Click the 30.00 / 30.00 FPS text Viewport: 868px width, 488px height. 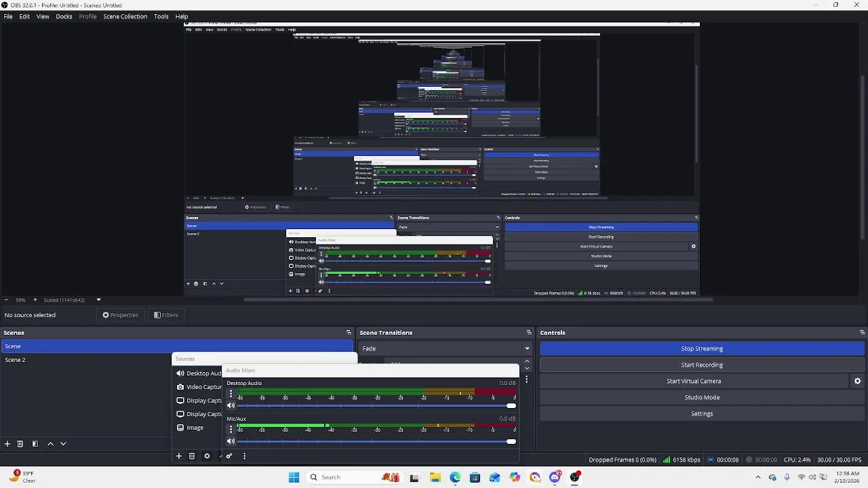(840, 460)
